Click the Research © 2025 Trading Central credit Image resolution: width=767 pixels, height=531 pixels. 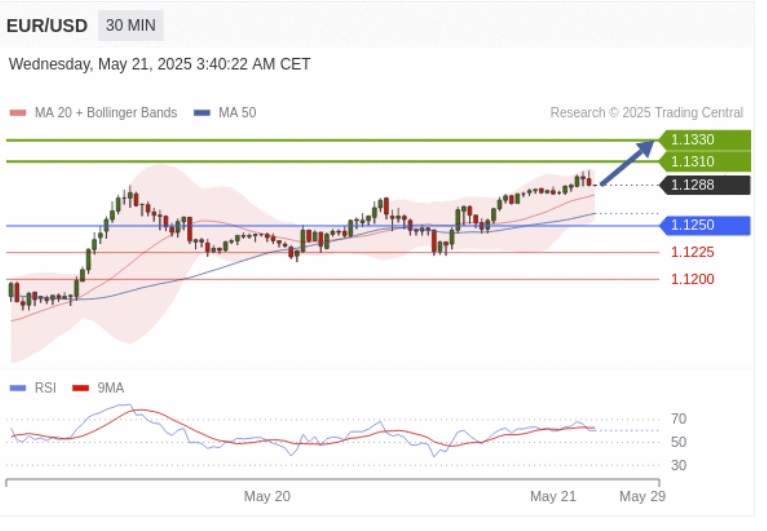646,113
